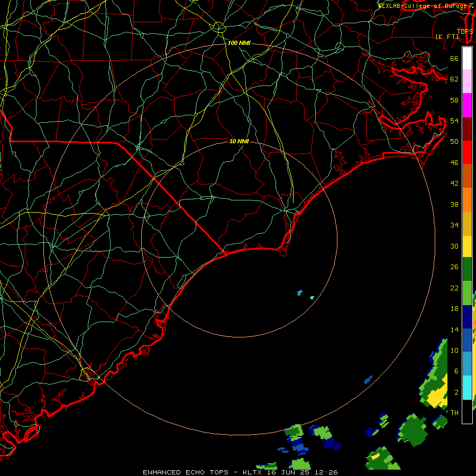Click the 'NEXLAB-College of DuPage' text
The image size is (476, 476).
point(422,6)
